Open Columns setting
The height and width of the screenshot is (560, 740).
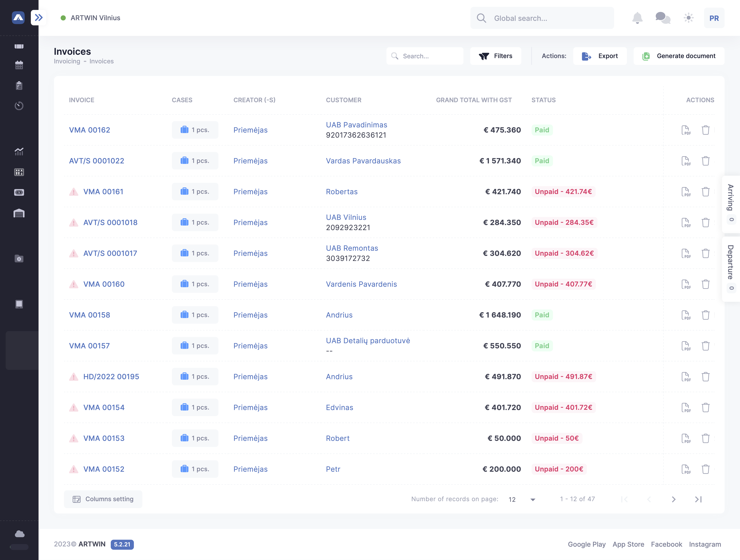point(103,499)
